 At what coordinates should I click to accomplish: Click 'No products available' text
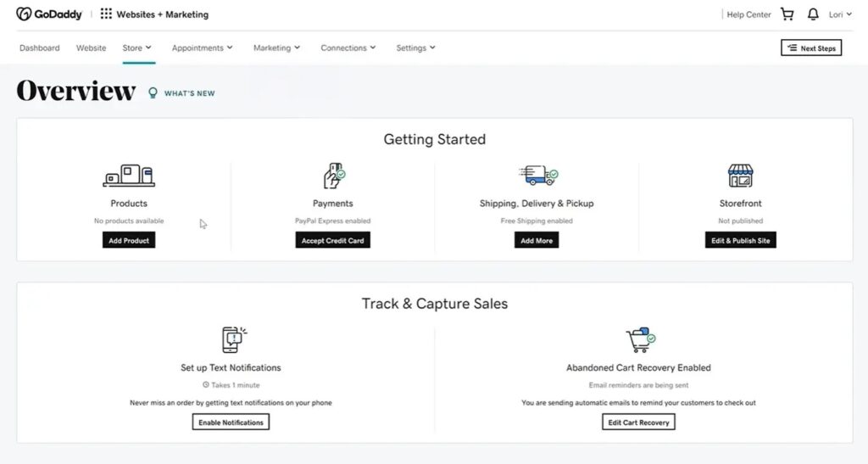click(x=129, y=221)
